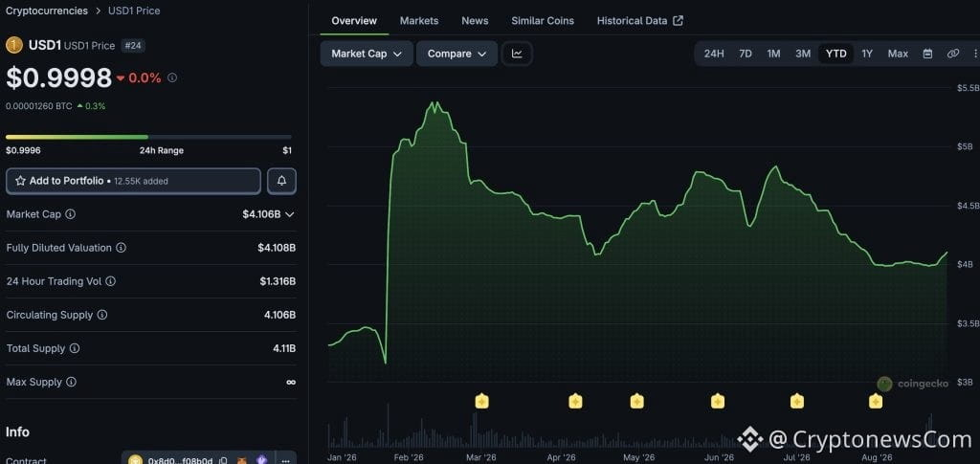The image size is (980, 464).
Task: Copy the chart link via chain icon
Action: 952,54
